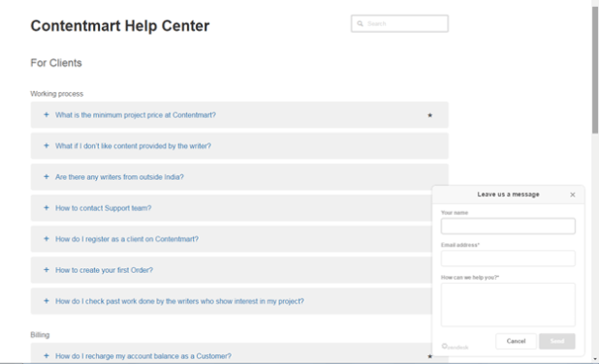
Task: Click the How can we help you textarea
Action: tap(508, 305)
